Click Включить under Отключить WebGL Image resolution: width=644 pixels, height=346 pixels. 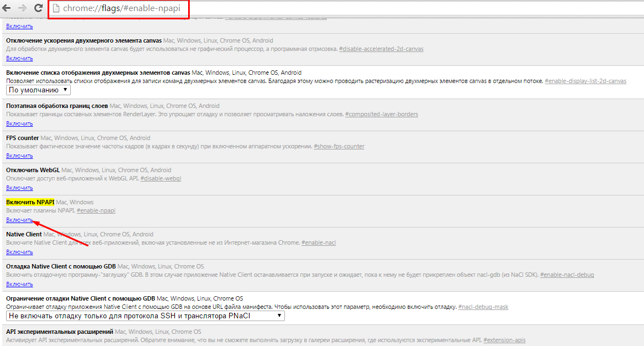(x=19, y=188)
